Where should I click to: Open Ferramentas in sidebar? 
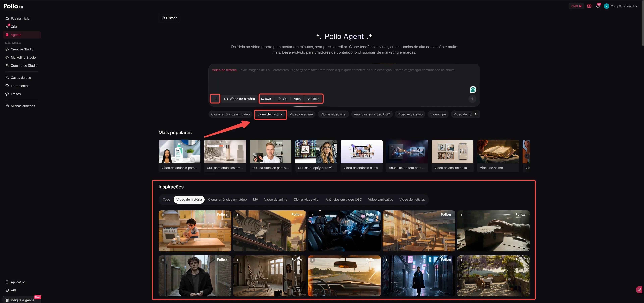point(21,86)
